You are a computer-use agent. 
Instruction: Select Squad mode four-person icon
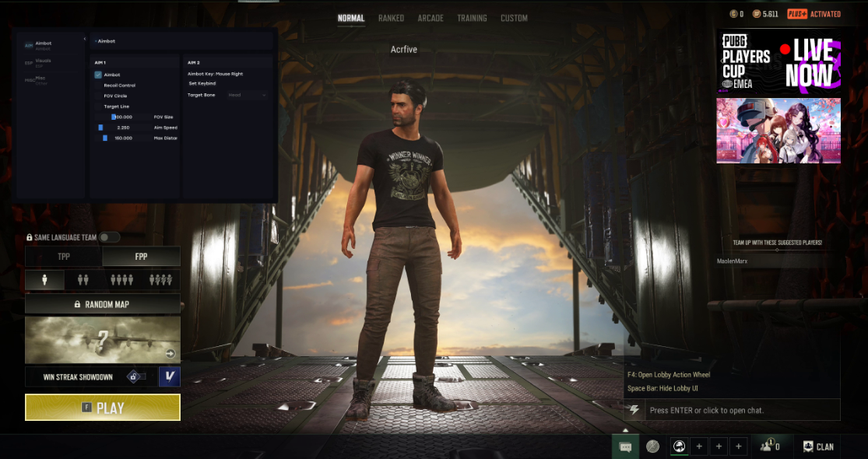tap(121, 280)
